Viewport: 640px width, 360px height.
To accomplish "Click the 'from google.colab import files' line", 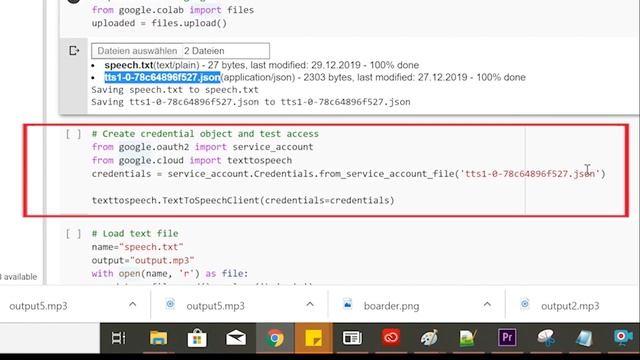I will coord(173,10).
